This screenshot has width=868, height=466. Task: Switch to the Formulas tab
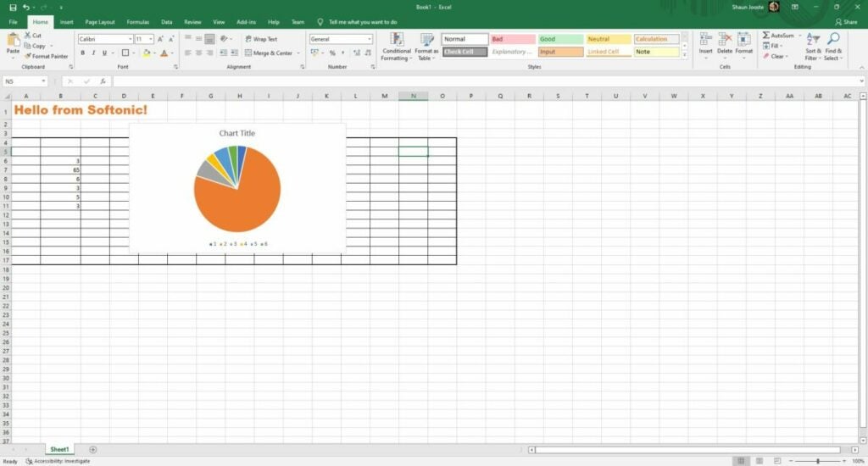pyautogui.click(x=138, y=22)
